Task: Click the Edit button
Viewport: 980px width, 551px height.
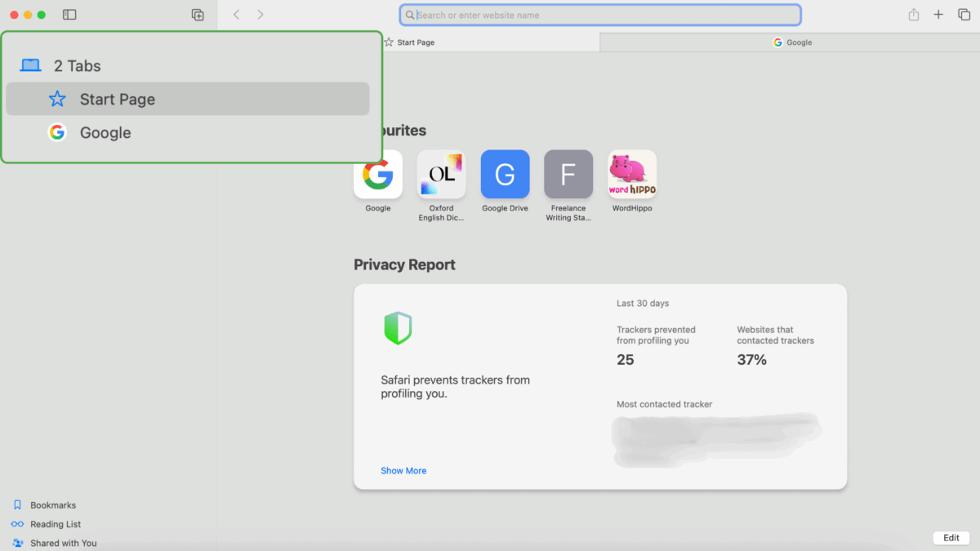Action: (951, 538)
